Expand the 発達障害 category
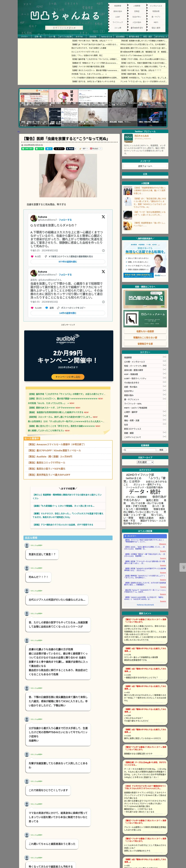 pos(164,357)
